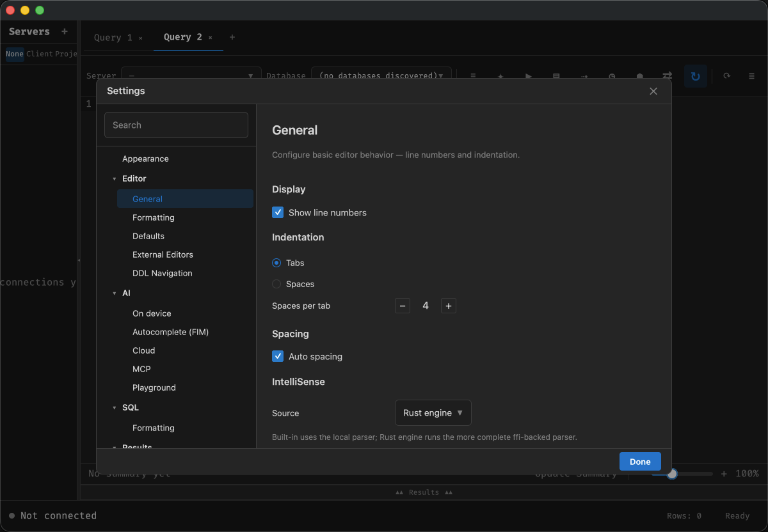The image size is (768, 532).
Task: Collapse the SQL section in the settings tree
Action: click(x=115, y=408)
